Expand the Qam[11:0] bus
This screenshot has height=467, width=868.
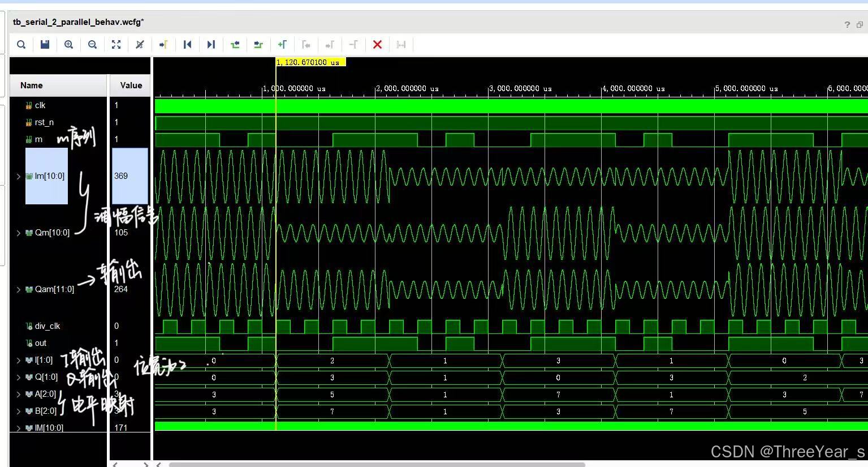18,289
